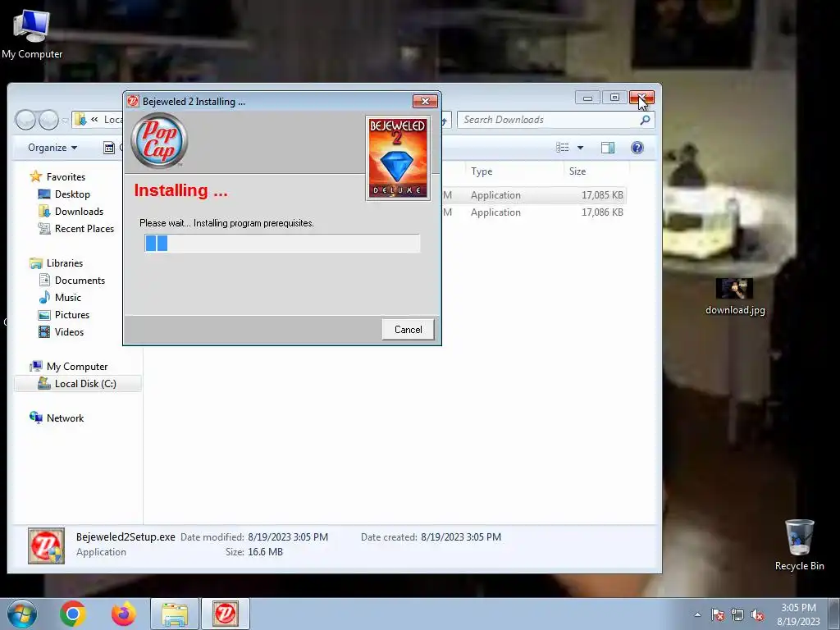Click the search magnifier icon

(645, 120)
